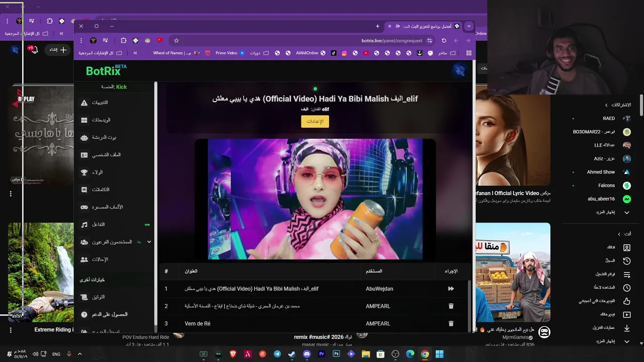
Task: Click the botrix.live address bar
Action: (302, 41)
